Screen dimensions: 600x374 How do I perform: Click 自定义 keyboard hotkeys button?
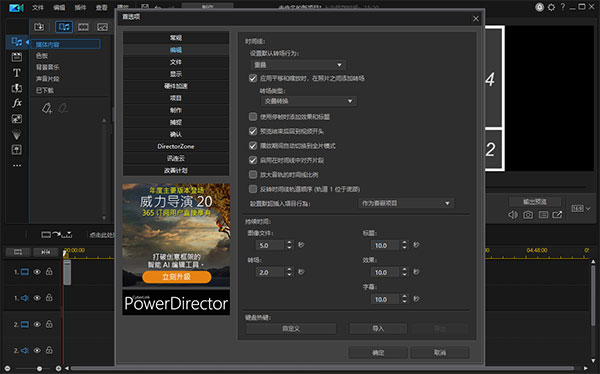[291, 328]
